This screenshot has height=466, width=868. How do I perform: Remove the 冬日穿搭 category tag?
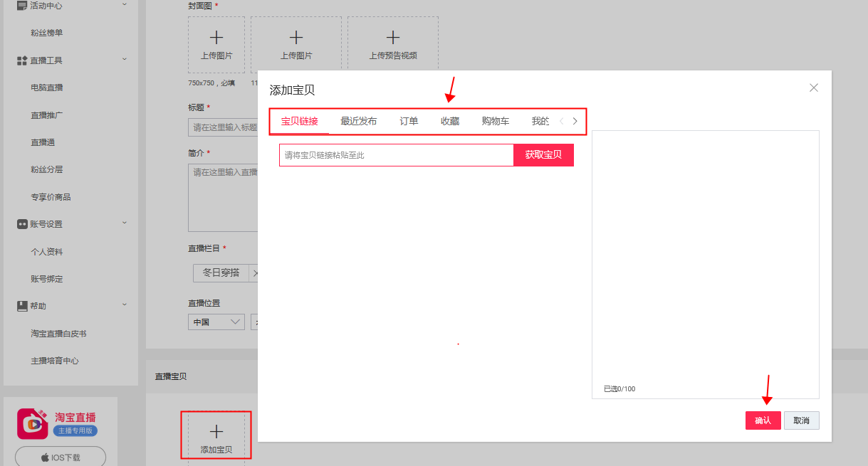click(256, 273)
